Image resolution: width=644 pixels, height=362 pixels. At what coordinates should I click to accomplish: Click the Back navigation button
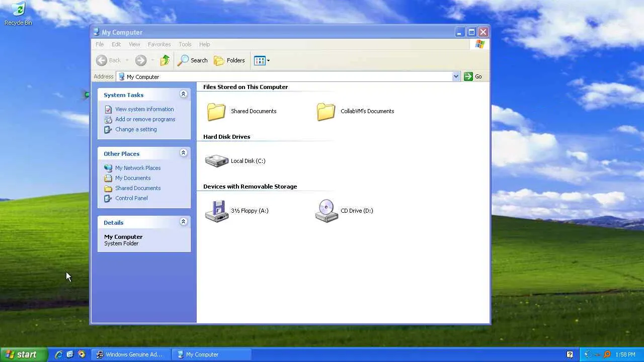coord(109,60)
